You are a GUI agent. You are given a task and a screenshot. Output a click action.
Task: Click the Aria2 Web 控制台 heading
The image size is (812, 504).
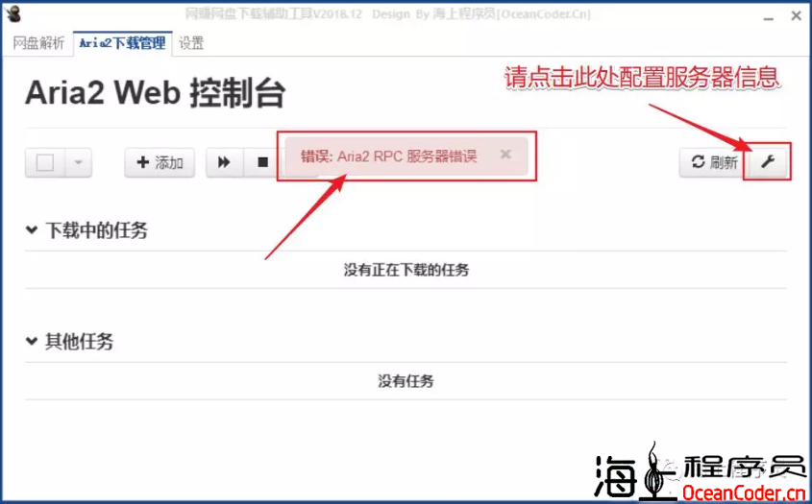[156, 94]
